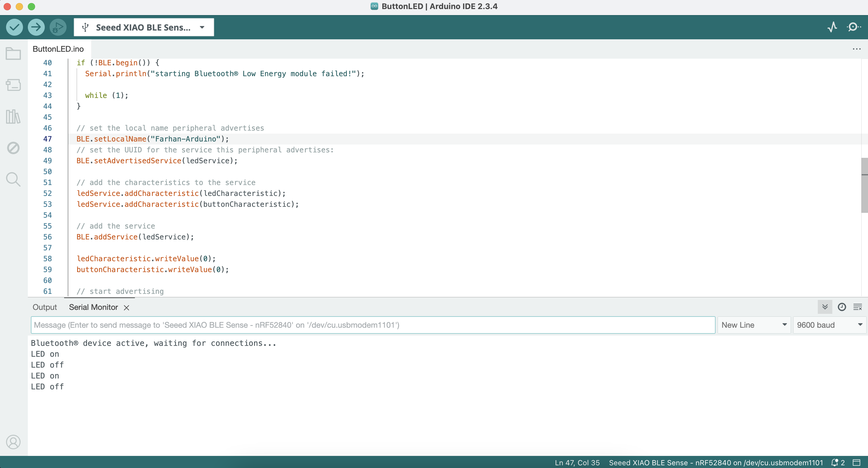Open the Serial Plotter icon

(x=832, y=27)
